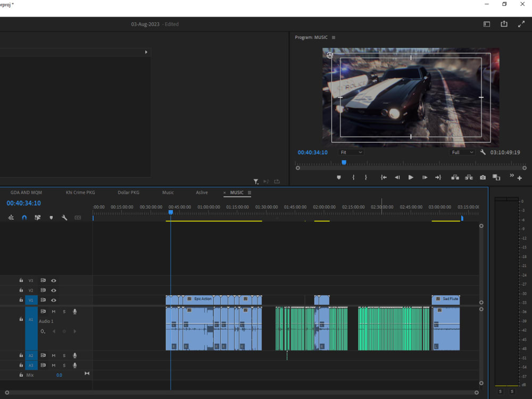Open Program Monitor wrench settings
The width and height of the screenshot is (532, 399).
[x=483, y=152]
